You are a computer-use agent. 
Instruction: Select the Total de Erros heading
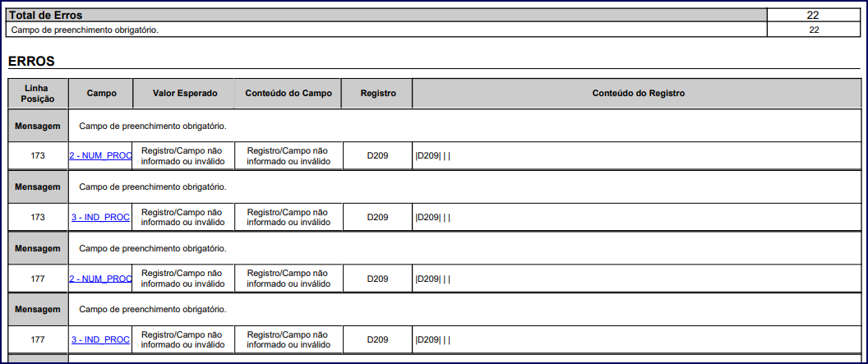tap(46, 16)
